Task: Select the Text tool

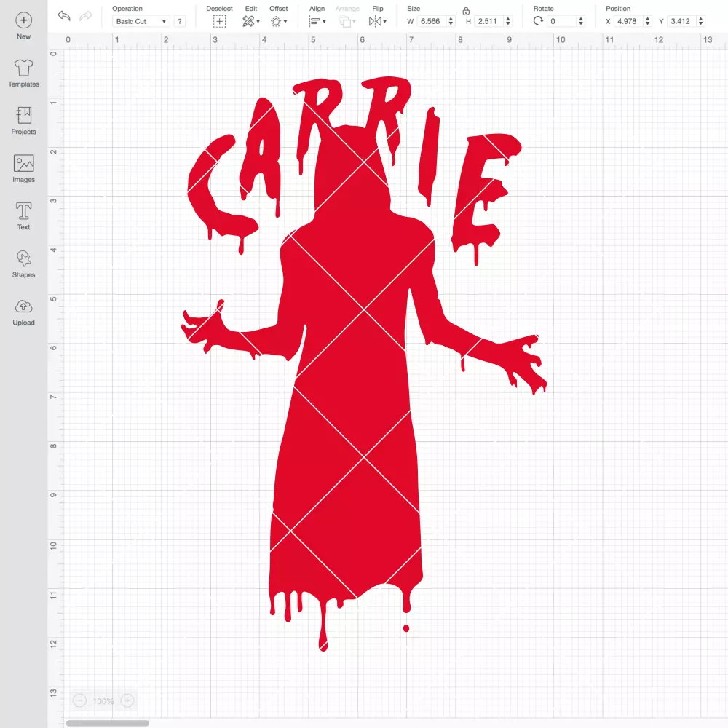Action: tap(24, 211)
